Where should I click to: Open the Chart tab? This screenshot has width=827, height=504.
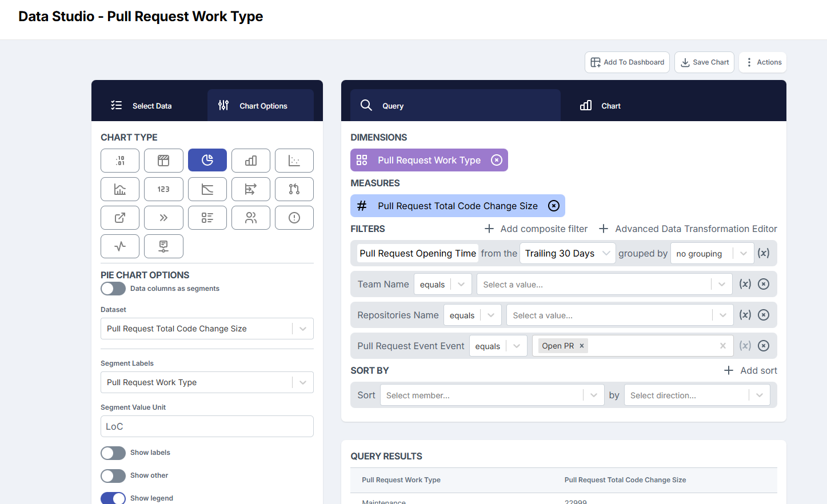click(x=601, y=106)
